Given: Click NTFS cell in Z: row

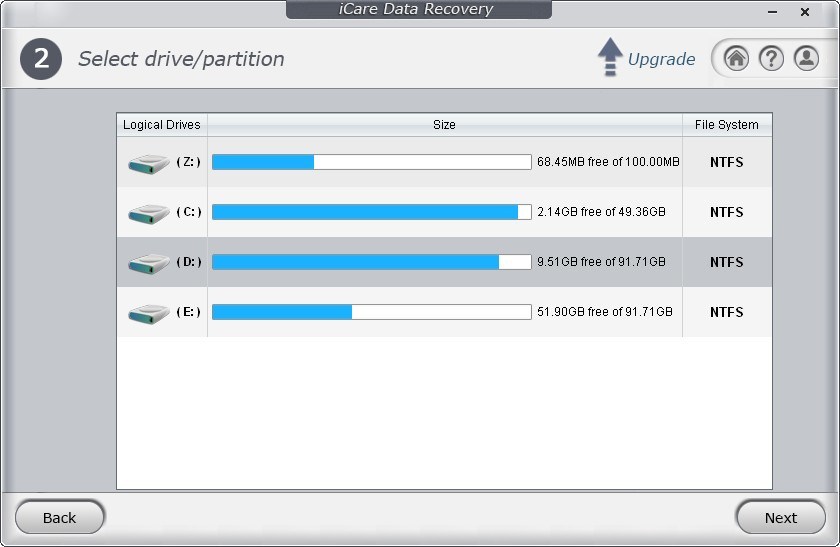Looking at the screenshot, I should coord(726,162).
